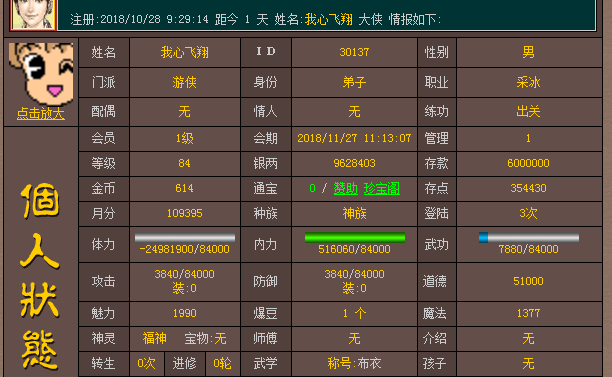Select the ID value 30137
Viewport: 612px width, 377px height.
354,52
